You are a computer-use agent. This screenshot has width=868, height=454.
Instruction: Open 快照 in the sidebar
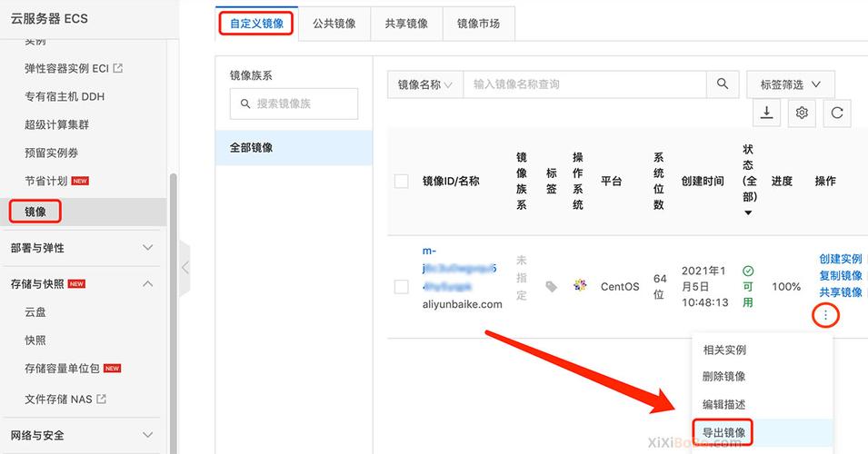[35, 340]
